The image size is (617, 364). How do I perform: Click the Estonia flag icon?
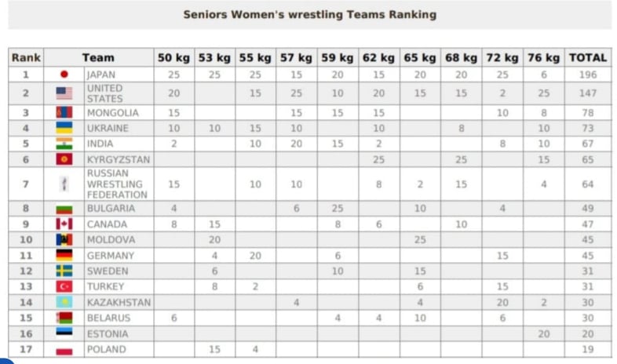[64, 333]
